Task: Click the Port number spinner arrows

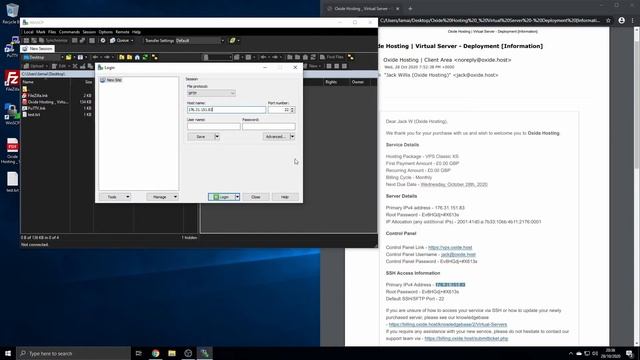Action: pyautogui.click(x=292, y=110)
